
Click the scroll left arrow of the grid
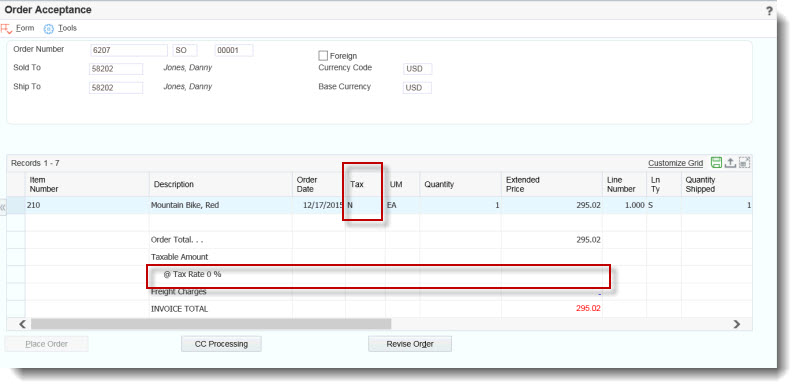22,324
